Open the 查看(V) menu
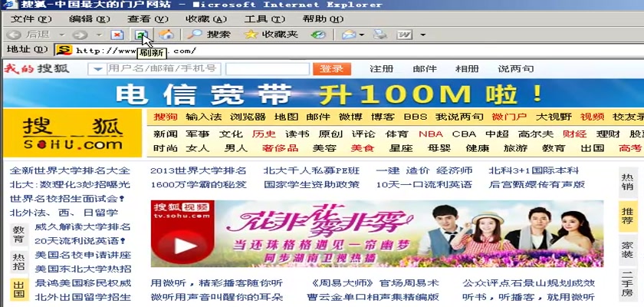The width and height of the screenshot is (644, 307). tap(148, 19)
